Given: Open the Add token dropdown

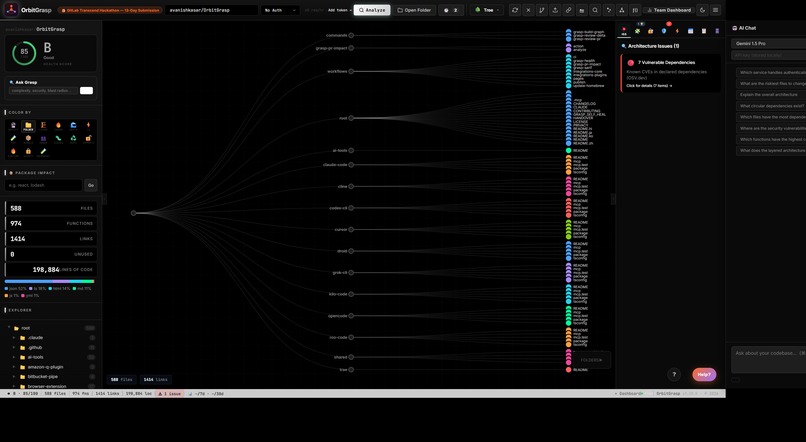Looking at the screenshot, I should 339,10.
